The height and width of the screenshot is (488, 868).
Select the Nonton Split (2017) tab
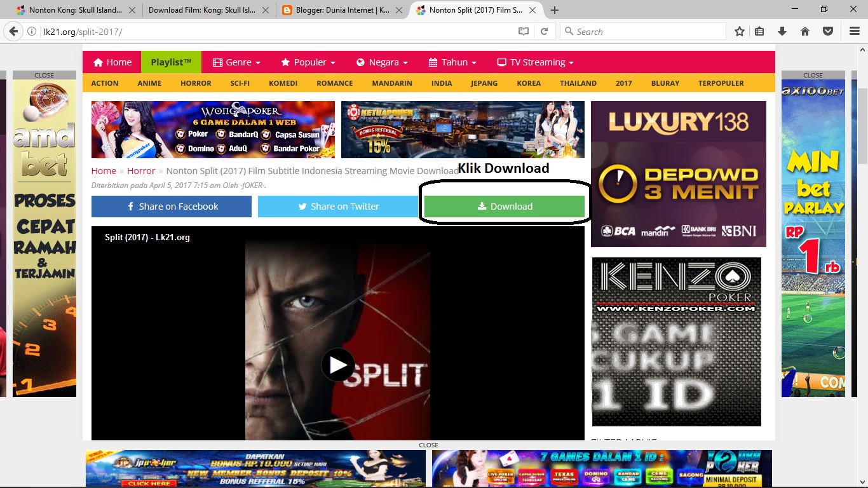point(477,10)
